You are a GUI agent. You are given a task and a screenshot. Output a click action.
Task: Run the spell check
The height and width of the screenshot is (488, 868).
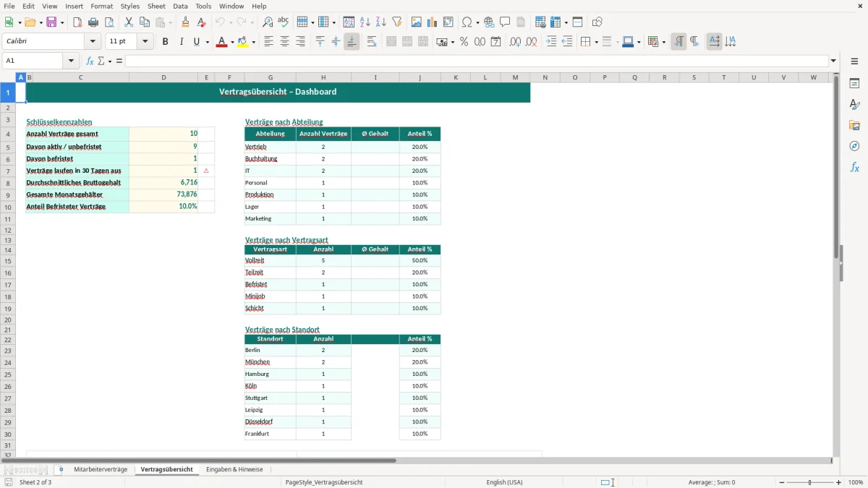284,22
